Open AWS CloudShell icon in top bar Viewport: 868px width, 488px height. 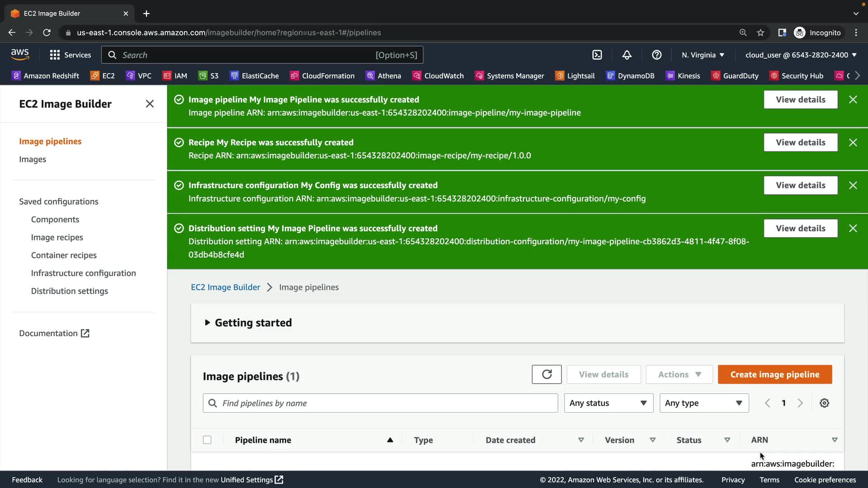pyautogui.click(x=597, y=55)
